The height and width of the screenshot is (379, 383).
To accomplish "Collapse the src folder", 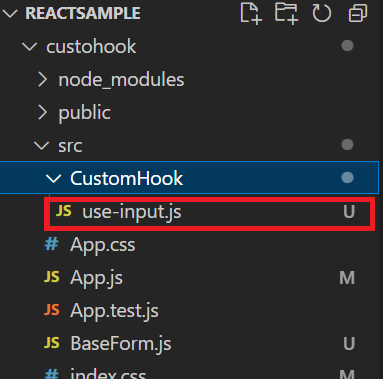I will (42, 146).
